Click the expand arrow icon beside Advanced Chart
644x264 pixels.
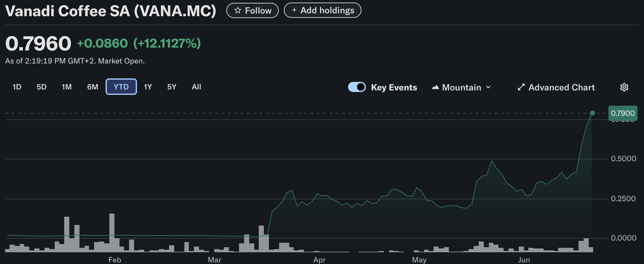[x=521, y=87]
